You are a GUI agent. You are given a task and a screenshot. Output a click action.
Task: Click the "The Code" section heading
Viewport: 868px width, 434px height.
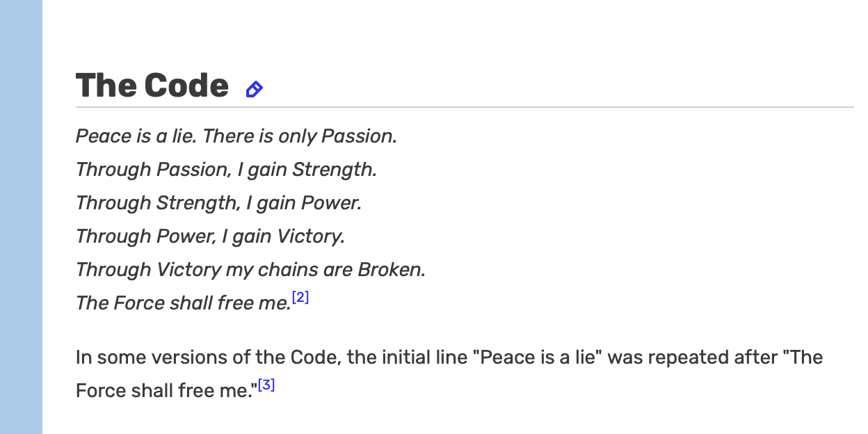(152, 86)
